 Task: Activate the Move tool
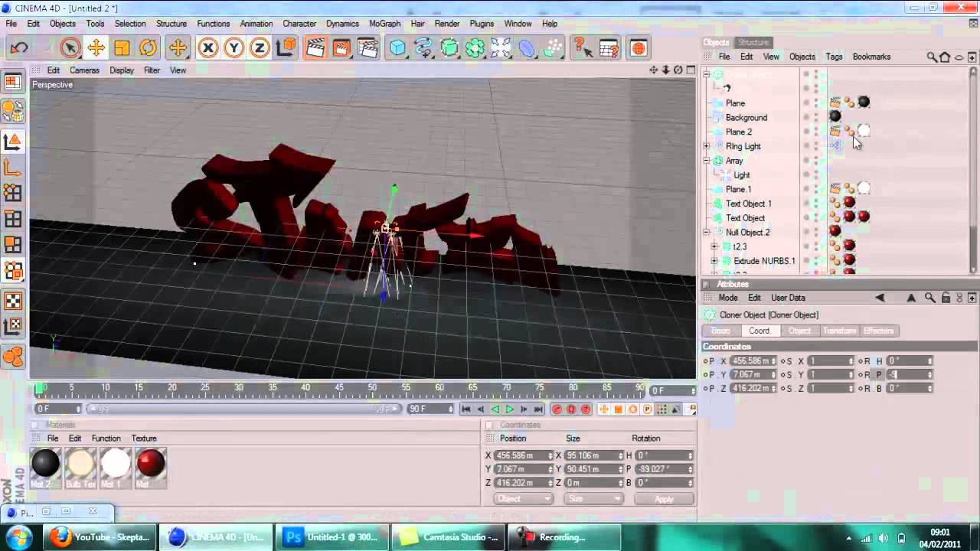click(96, 48)
